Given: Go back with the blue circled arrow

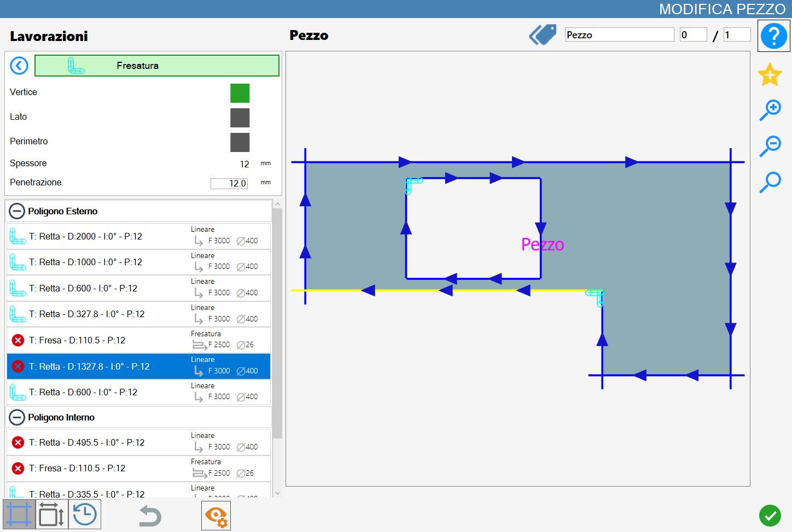Looking at the screenshot, I should point(19,66).
